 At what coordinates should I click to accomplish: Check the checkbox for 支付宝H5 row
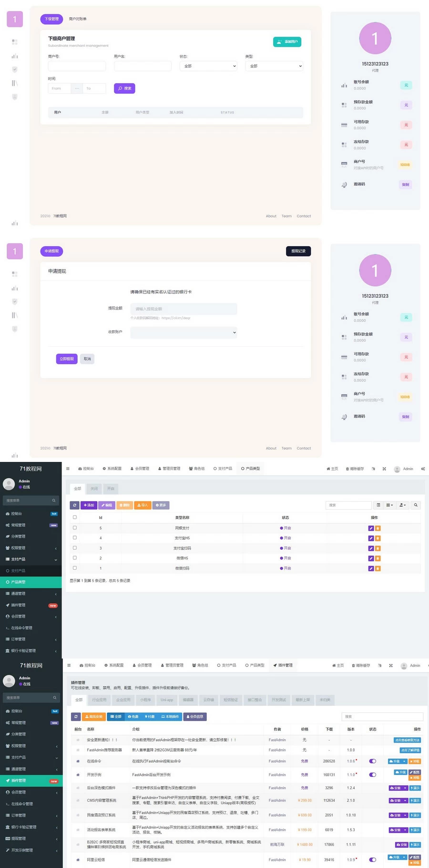[75, 538]
